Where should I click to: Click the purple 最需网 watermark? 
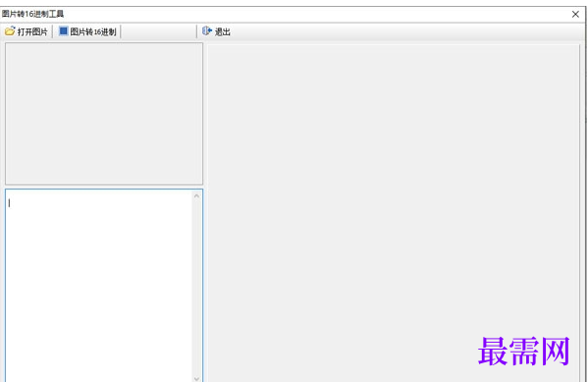(524, 352)
